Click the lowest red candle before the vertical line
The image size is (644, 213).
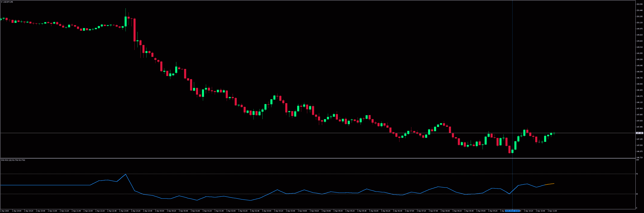pyautogui.click(x=510, y=149)
